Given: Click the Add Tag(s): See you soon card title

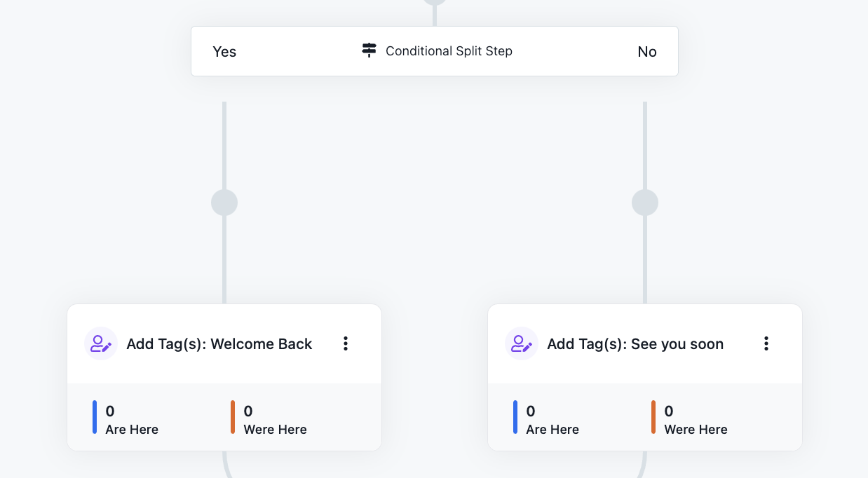Looking at the screenshot, I should coord(635,343).
